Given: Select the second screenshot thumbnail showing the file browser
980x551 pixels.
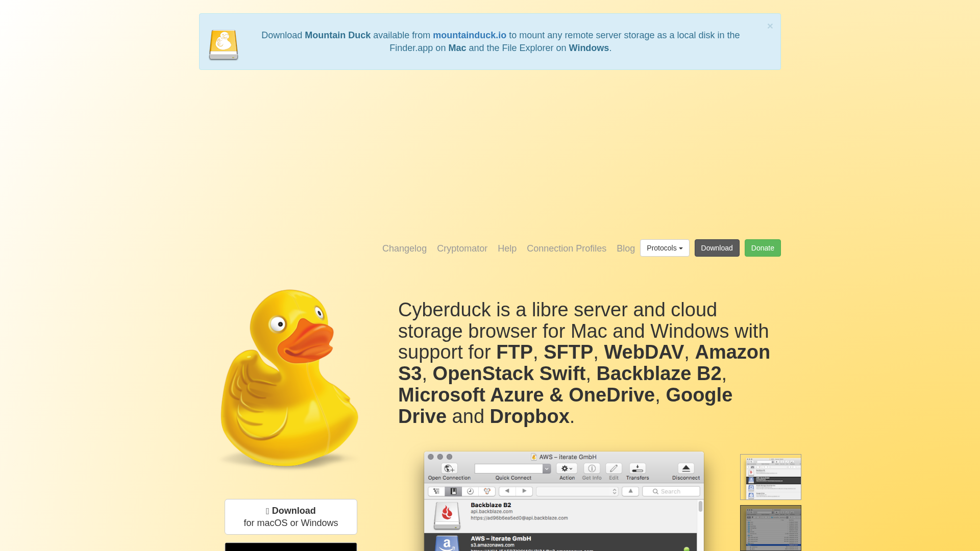Looking at the screenshot, I should (771, 528).
